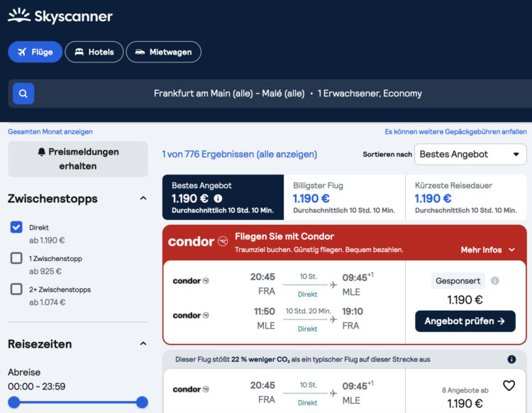532x413 pixels.
Task: Click the '10 Std. 20 Min.' duration
Action: click(308, 311)
